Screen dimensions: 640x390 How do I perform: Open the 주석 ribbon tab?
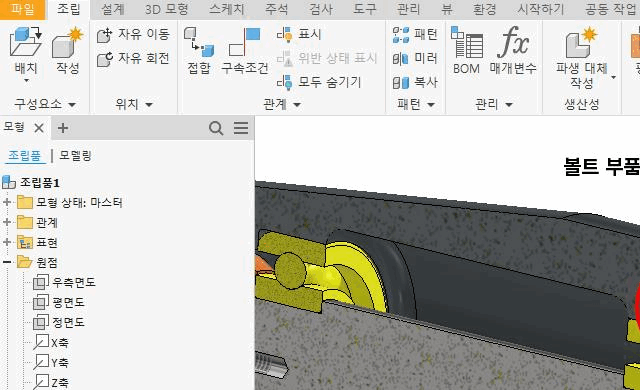click(277, 9)
